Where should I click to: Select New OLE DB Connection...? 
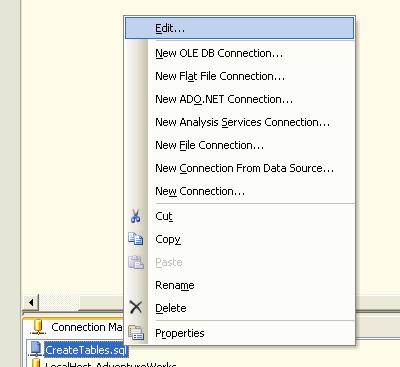(219, 53)
